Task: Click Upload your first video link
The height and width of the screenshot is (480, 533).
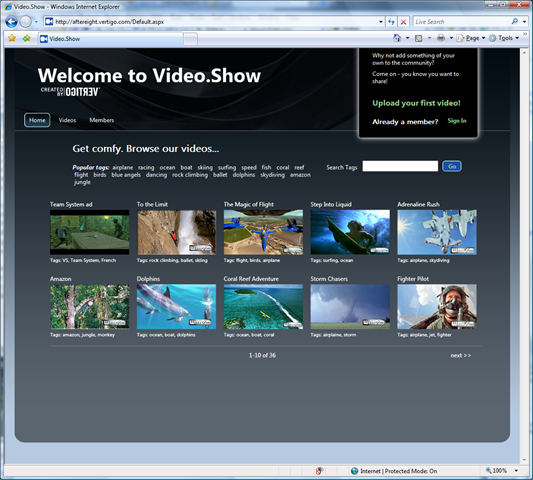Action: [416, 103]
